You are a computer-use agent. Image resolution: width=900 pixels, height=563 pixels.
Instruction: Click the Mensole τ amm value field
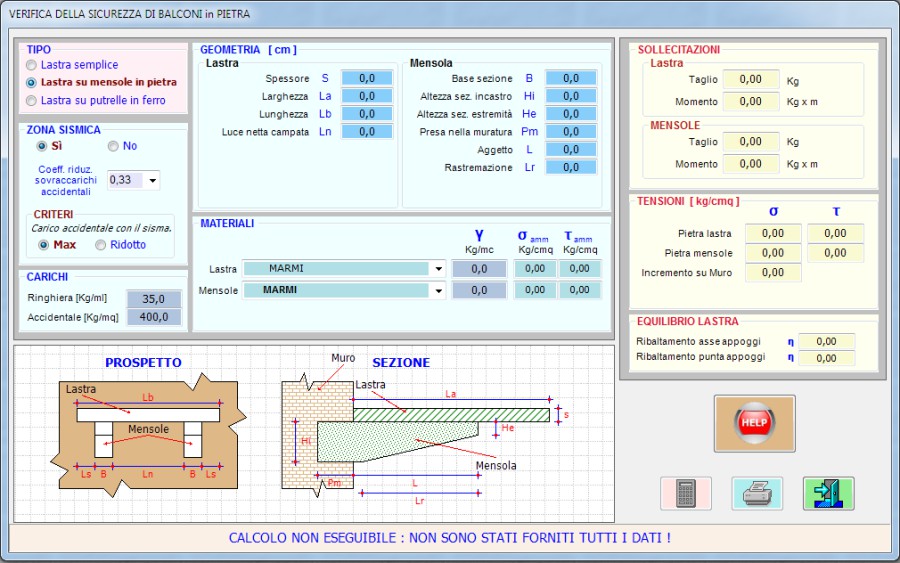click(x=580, y=290)
